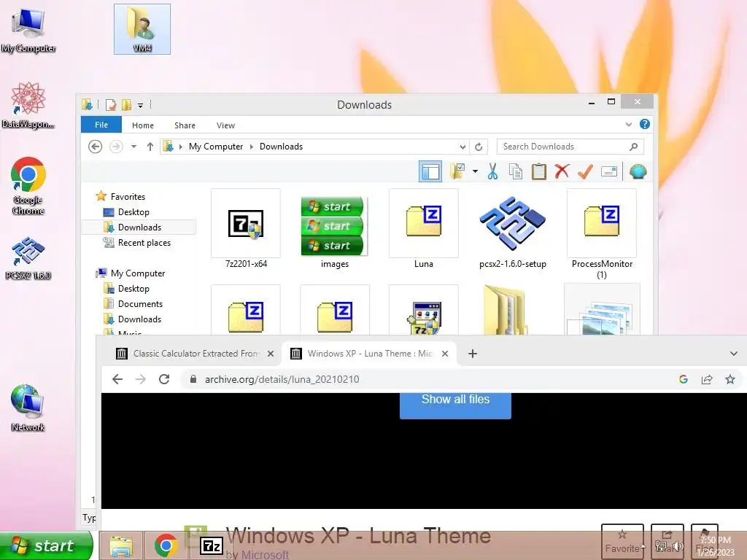Expand the ribbon with the chevron
The width and height of the screenshot is (747, 560).
click(x=628, y=124)
